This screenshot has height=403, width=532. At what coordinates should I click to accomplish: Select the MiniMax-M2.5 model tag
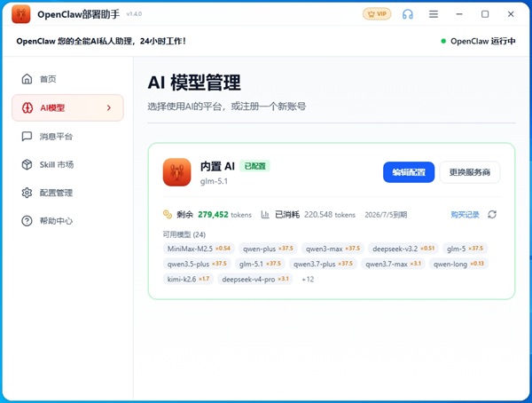[199, 249]
